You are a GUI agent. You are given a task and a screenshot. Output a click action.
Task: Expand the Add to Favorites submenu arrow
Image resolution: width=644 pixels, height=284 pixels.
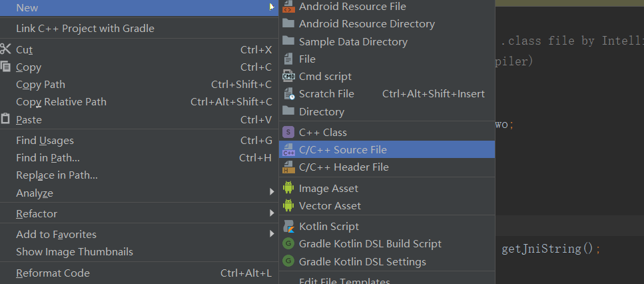(x=272, y=234)
